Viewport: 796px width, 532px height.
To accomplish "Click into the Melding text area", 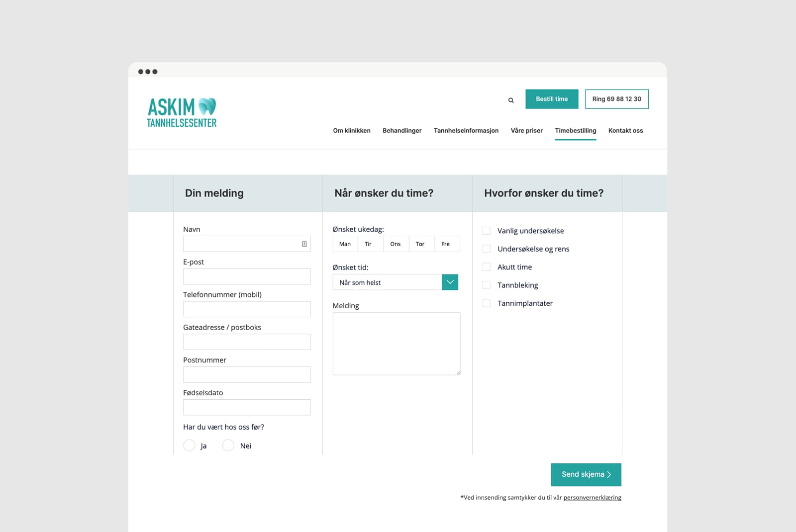I will tap(396, 344).
